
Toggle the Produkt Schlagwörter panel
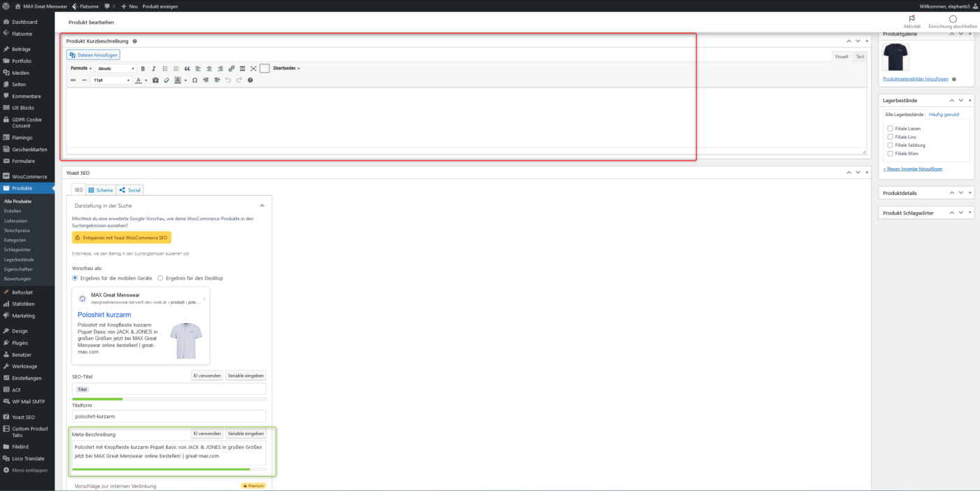coord(970,213)
